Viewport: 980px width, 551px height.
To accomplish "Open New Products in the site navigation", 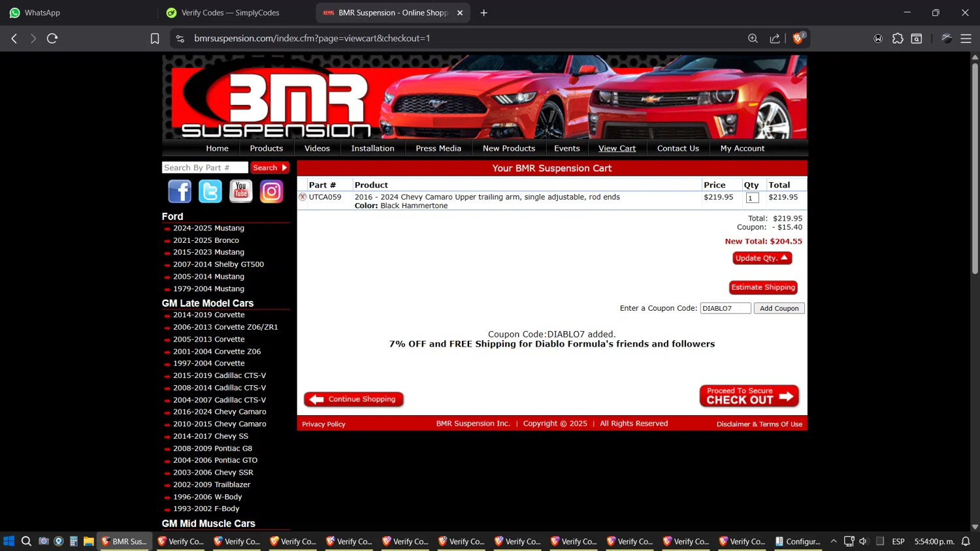I will tap(509, 148).
